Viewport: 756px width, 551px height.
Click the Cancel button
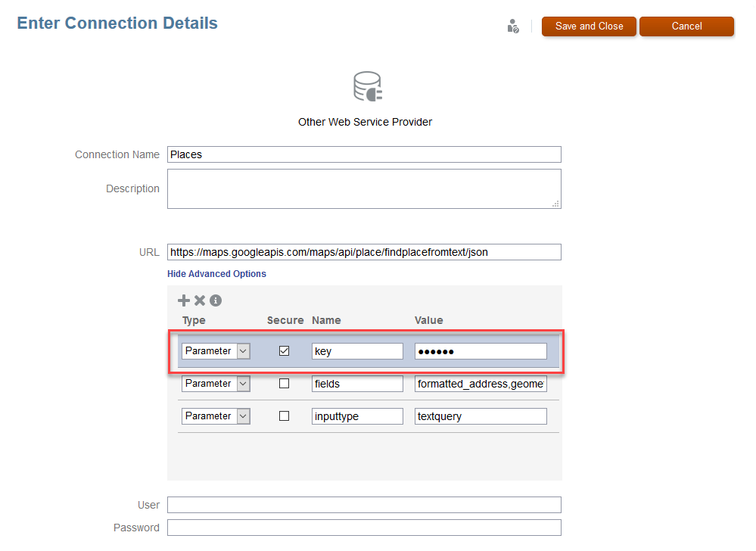pyautogui.click(x=686, y=26)
